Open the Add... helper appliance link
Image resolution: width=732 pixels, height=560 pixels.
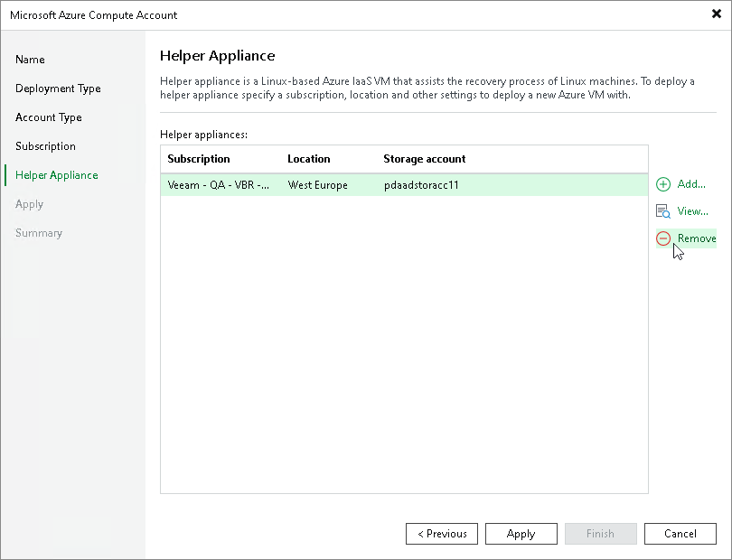click(691, 184)
